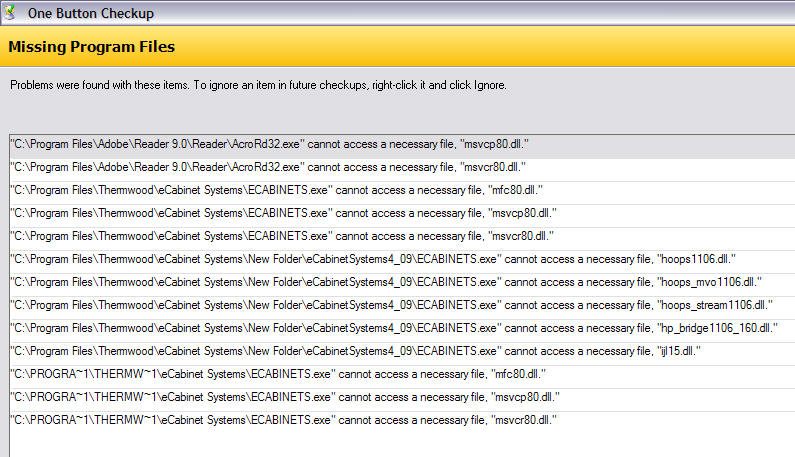Click the Missing Program Files heading
The width and height of the screenshot is (795, 457).
click(x=92, y=47)
